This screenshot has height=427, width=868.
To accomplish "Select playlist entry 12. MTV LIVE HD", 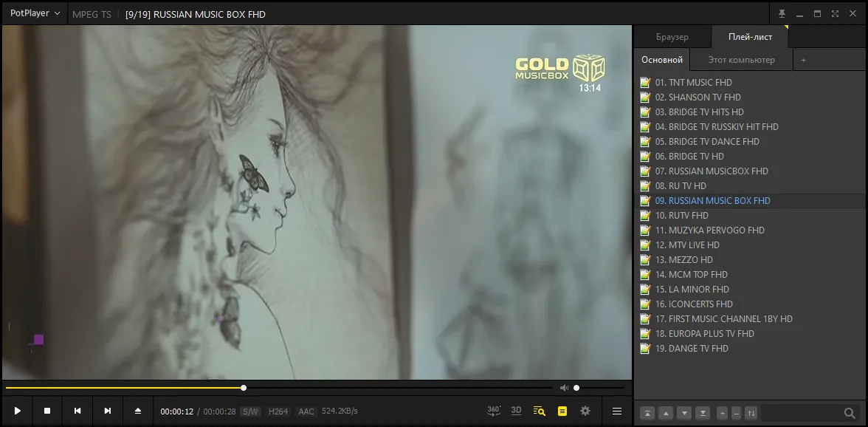I will tap(750, 245).
